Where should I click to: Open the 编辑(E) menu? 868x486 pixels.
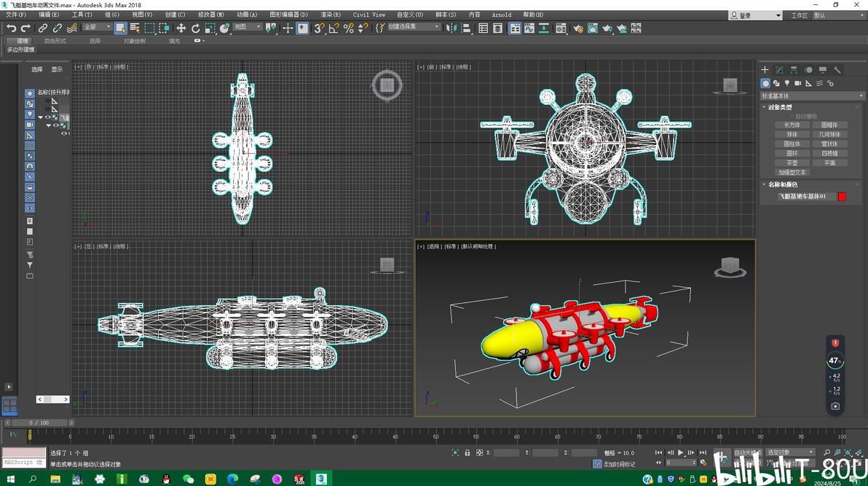49,15
